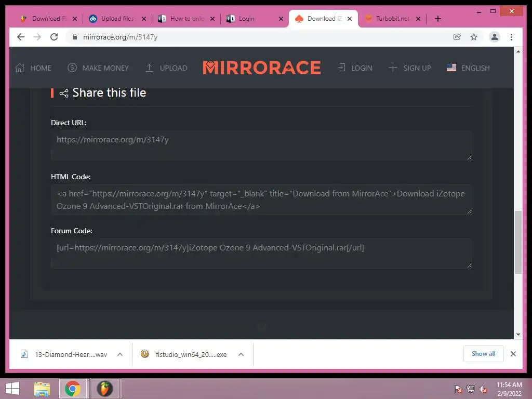This screenshot has height=399, width=532.
Task: Go back to the previous page
Action: click(21, 37)
